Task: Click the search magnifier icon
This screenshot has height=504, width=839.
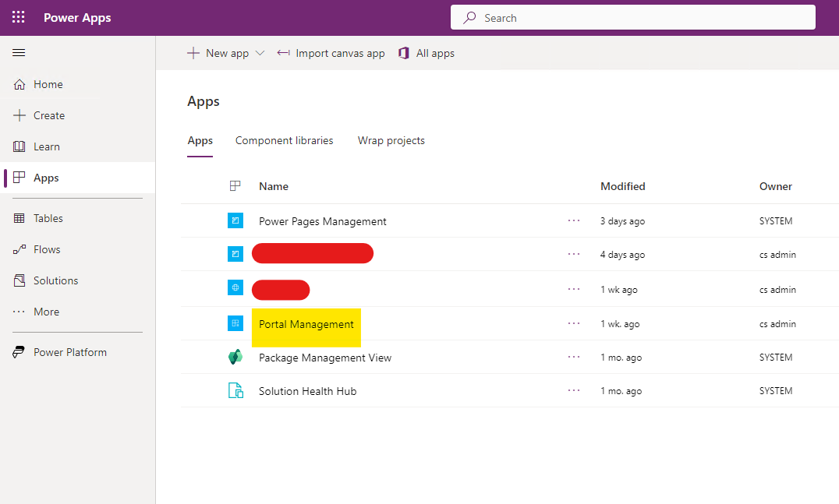Action: [469, 18]
